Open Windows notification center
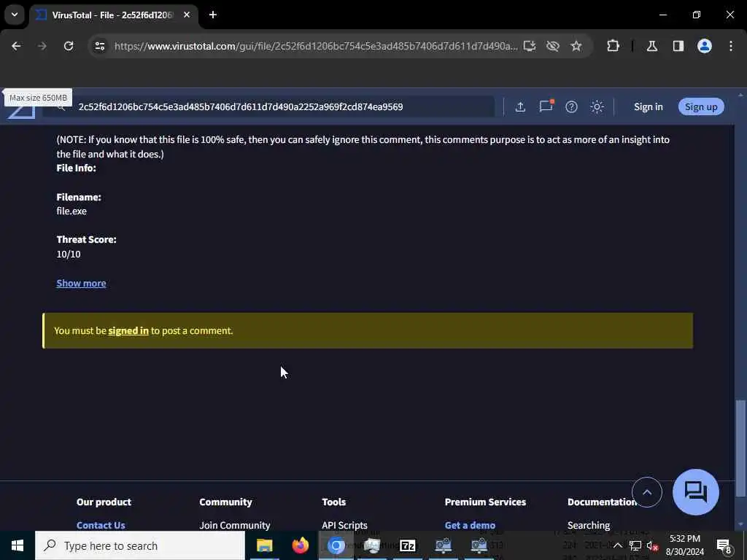Viewport: 747px width, 560px height. [x=724, y=545]
